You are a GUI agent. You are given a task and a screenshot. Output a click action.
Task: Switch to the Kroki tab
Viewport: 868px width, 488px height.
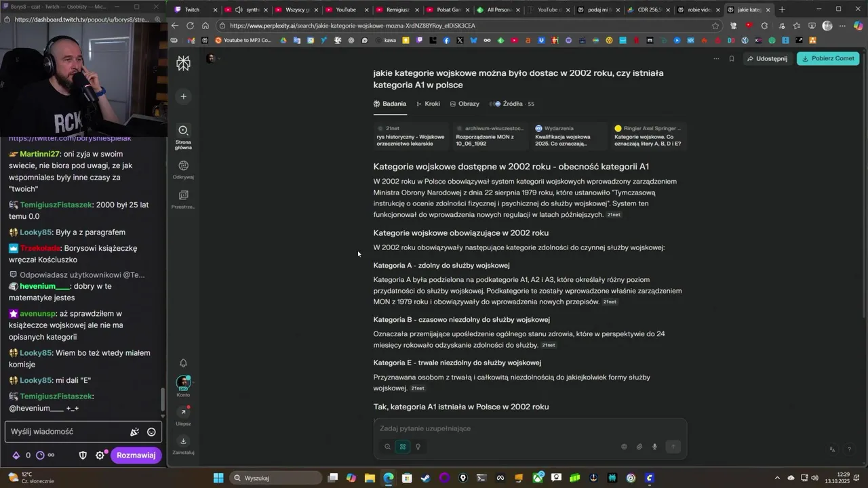pos(428,104)
